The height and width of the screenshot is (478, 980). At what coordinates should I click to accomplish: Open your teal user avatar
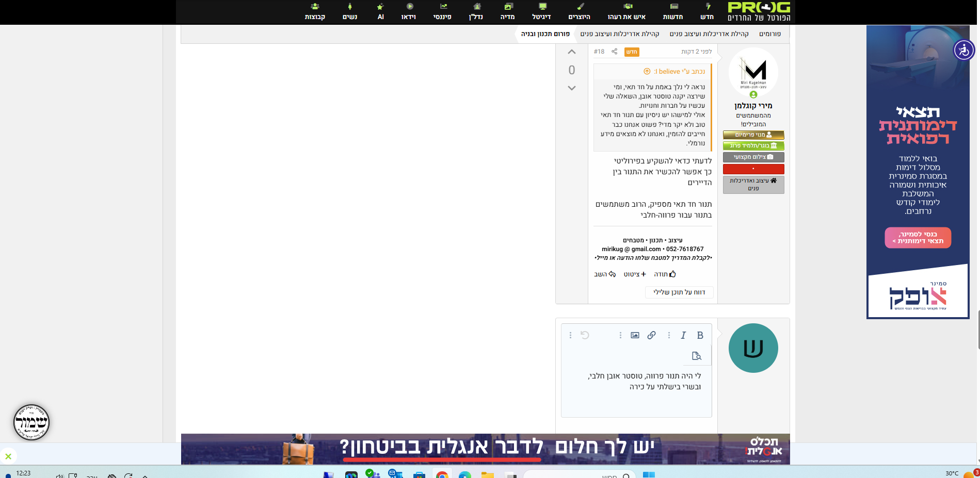coord(753,348)
